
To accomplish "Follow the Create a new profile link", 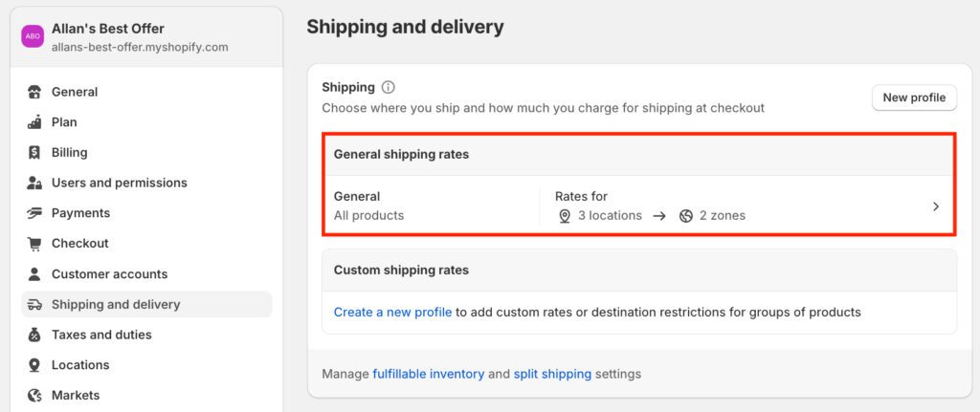I will pyautogui.click(x=392, y=312).
